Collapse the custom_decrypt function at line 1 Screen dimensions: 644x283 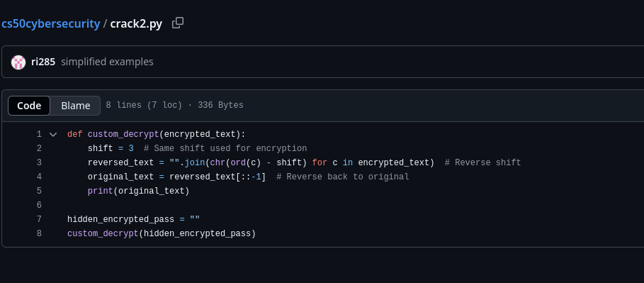(53, 135)
